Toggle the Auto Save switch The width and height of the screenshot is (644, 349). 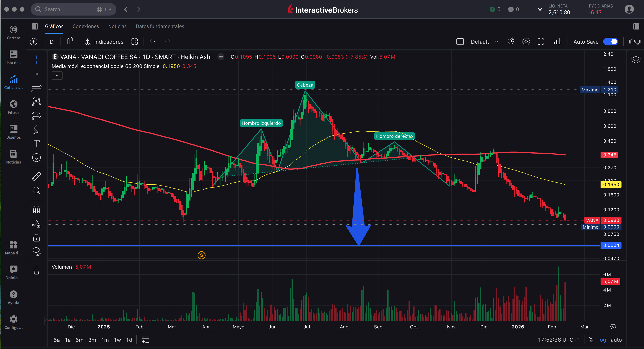[x=610, y=42]
